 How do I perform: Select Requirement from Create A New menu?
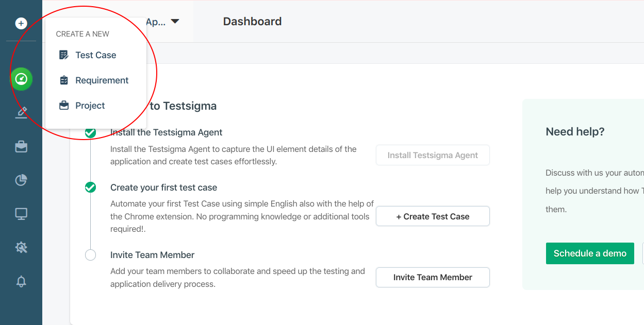click(x=102, y=80)
